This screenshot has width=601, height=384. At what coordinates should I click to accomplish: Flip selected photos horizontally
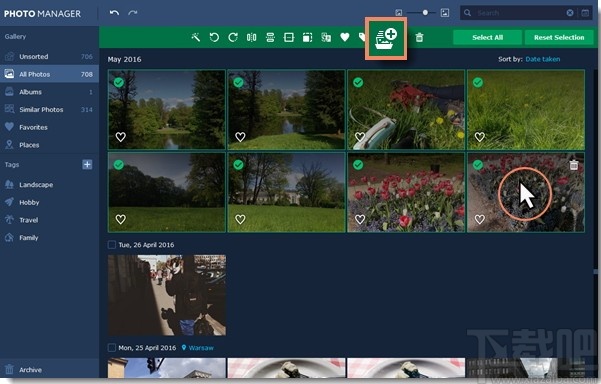pos(251,37)
